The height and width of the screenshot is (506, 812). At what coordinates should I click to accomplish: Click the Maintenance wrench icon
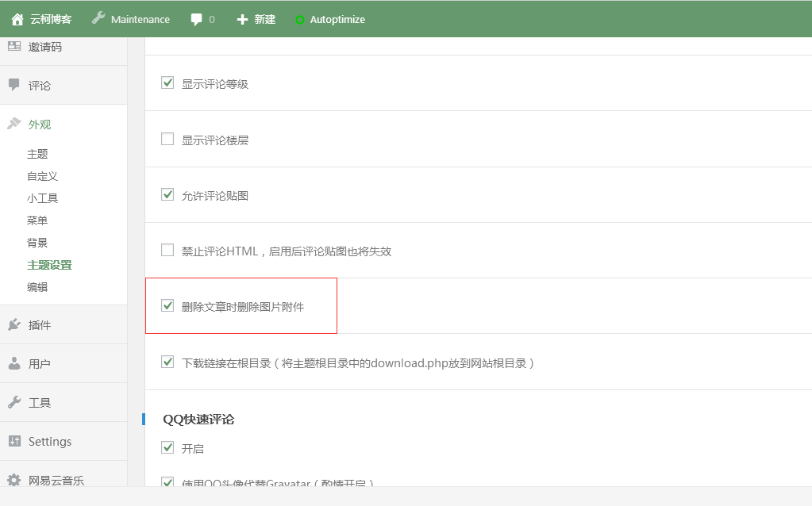click(98, 18)
